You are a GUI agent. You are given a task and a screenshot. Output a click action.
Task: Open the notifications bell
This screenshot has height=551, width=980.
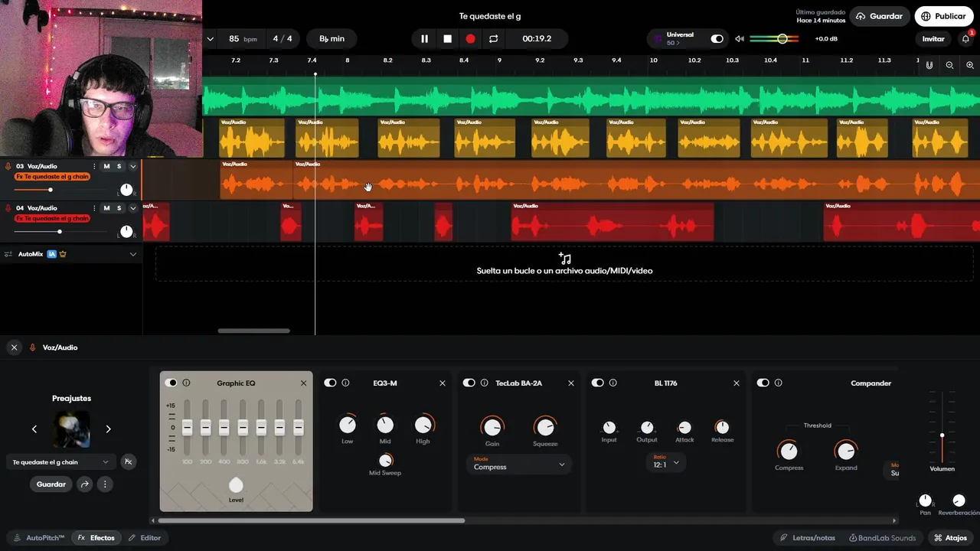tap(965, 39)
